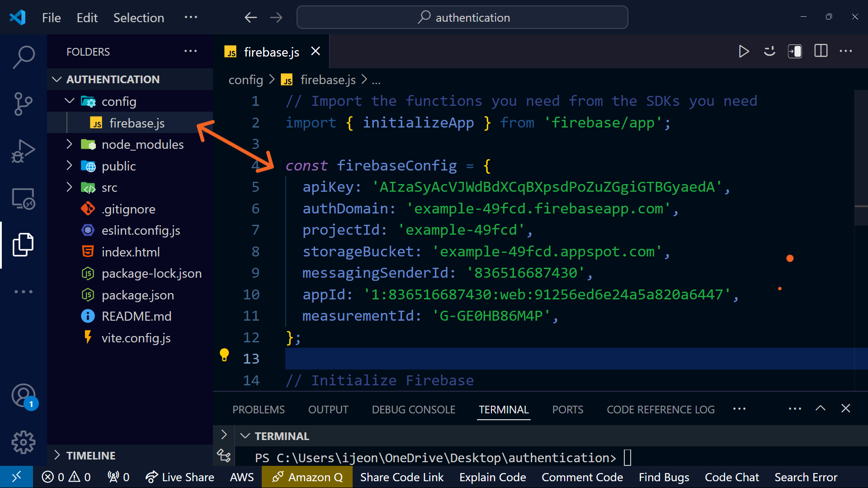Open panel views and more actions

coord(795,409)
